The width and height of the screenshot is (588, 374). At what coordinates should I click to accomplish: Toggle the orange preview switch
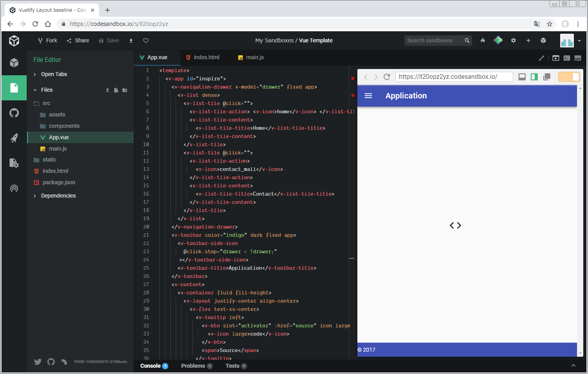[569, 77]
